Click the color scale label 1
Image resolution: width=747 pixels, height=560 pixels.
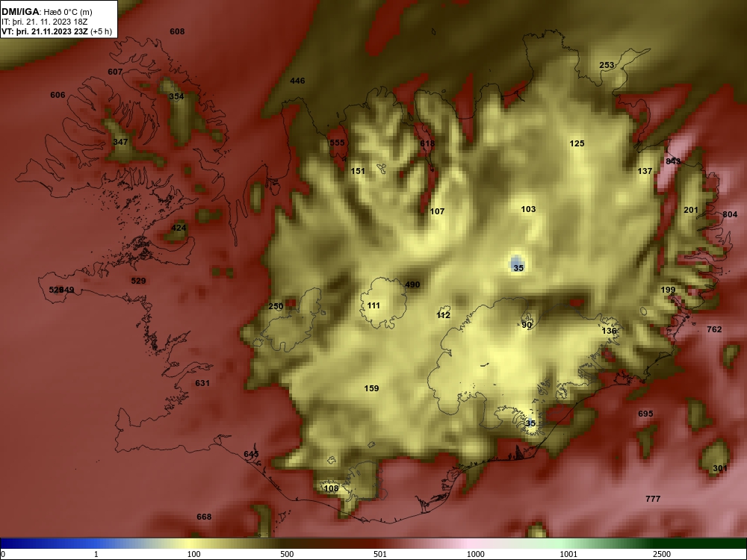96,554
